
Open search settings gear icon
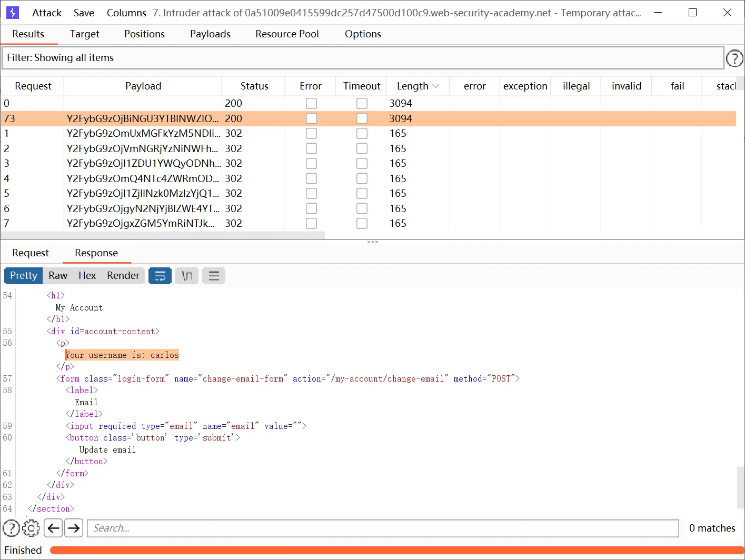point(31,528)
